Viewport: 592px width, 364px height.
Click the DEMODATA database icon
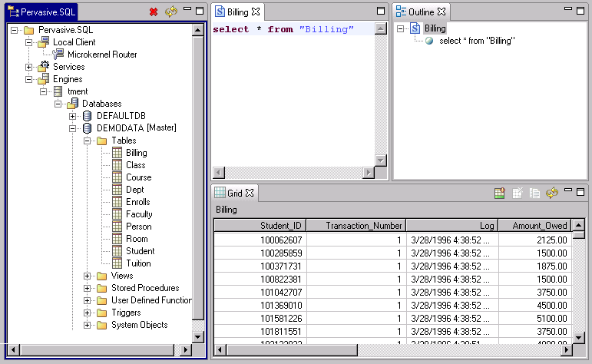87,128
